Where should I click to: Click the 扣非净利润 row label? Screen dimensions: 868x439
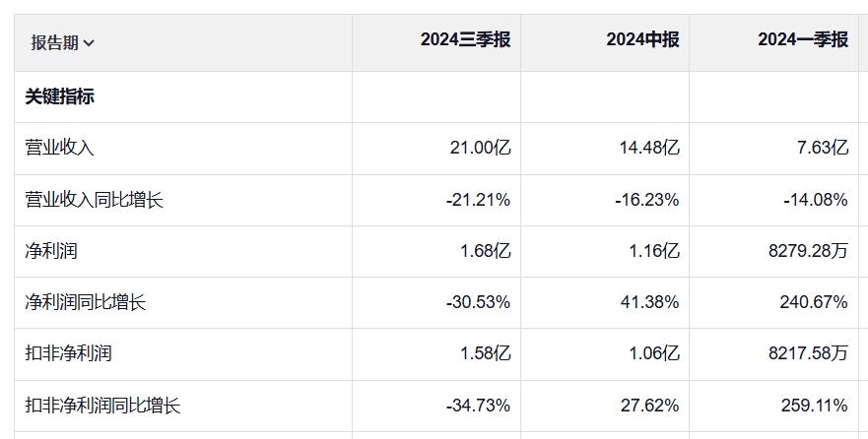click(x=68, y=353)
